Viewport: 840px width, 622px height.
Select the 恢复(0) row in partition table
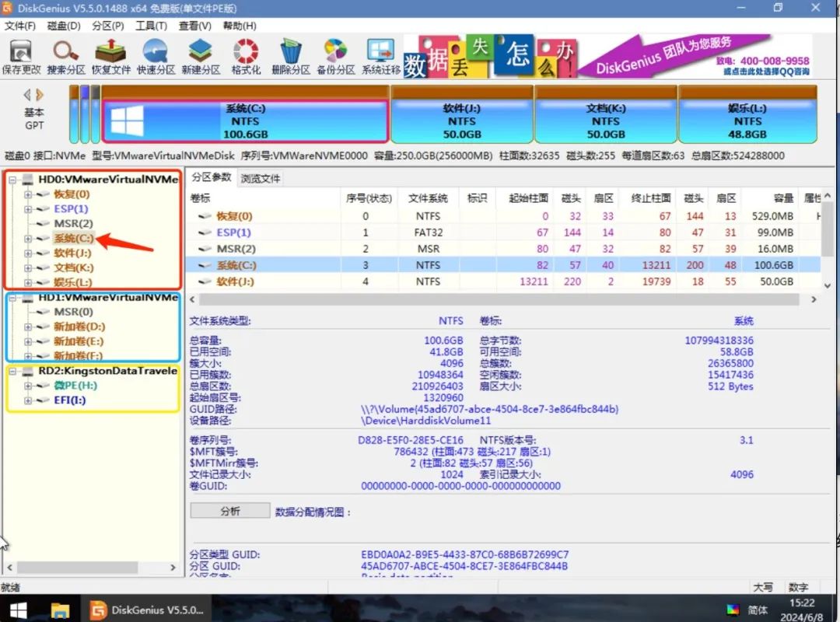[502, 216]
